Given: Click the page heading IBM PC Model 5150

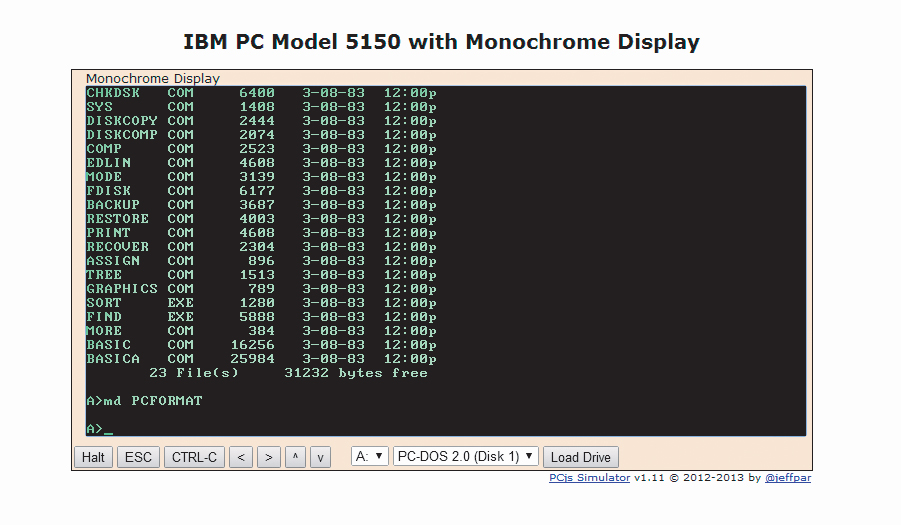Looking at the screenshot, I should [x=441, y=42].
